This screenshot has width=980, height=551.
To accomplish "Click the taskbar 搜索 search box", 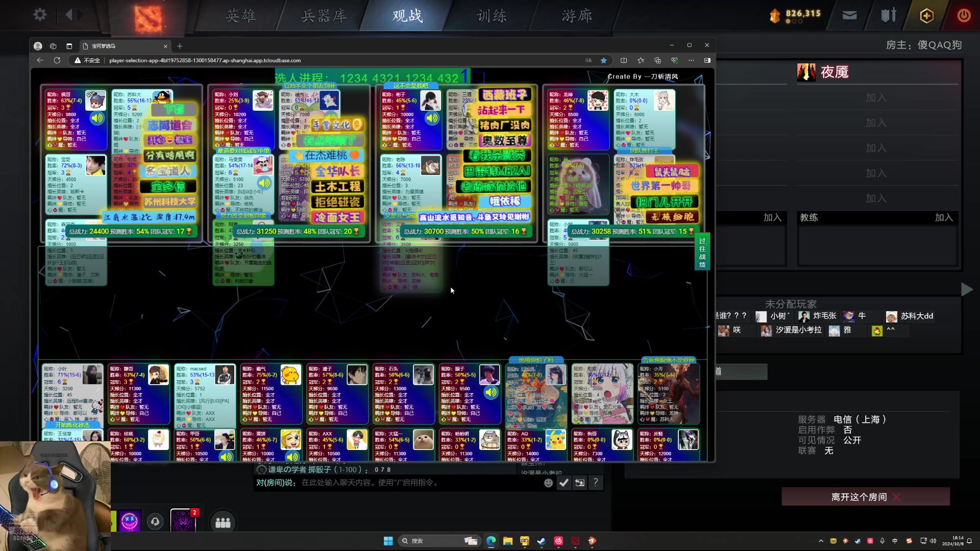I will pyautogui.click(x=439, y=541).
